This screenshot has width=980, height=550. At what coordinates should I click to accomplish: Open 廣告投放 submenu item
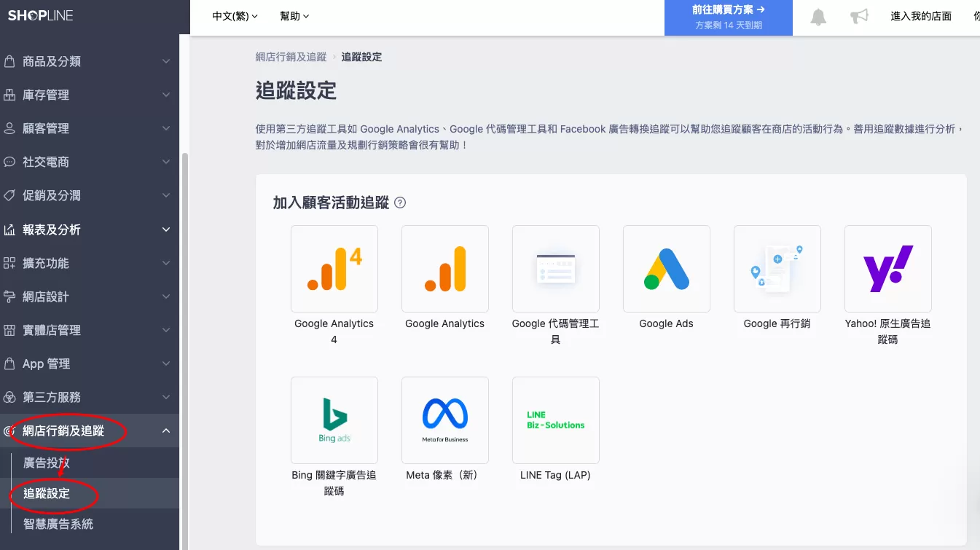pyautogui.click(x=47, y=463)
